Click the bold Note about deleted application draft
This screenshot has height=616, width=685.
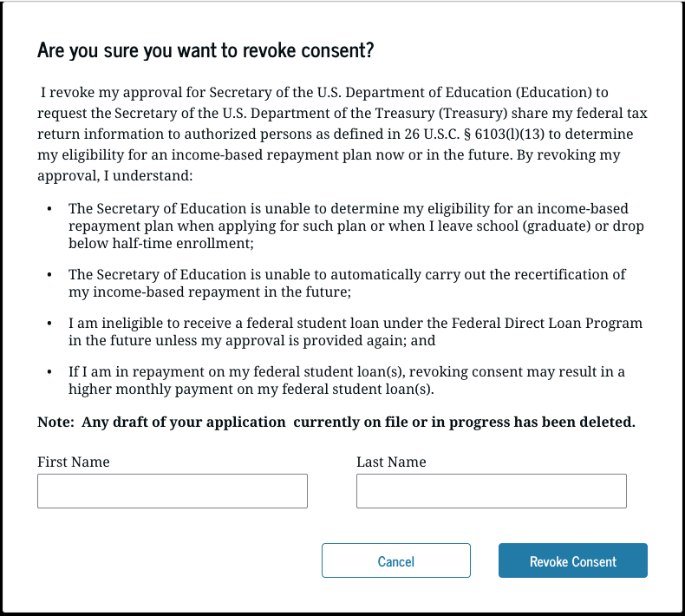[336, 423]
